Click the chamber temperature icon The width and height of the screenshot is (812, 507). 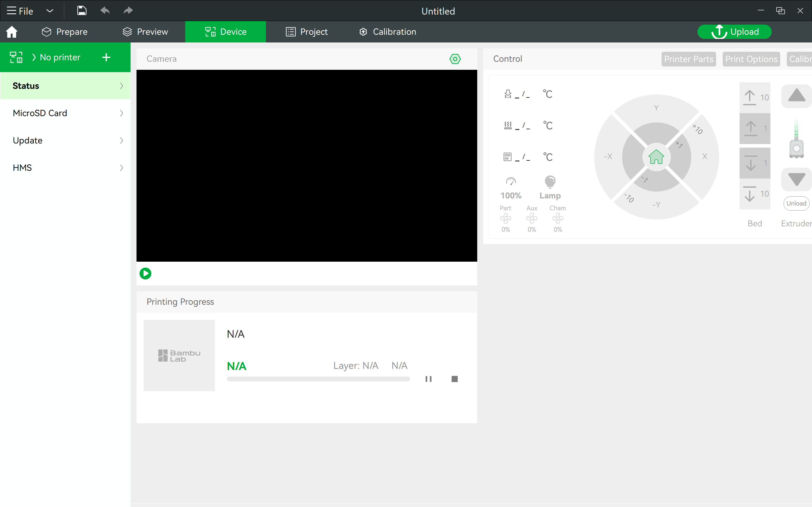click(x=507, y=157)
